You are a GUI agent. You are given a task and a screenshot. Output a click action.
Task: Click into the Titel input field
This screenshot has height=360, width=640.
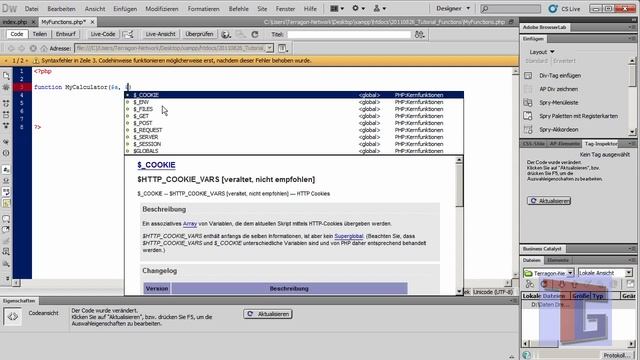pyautogui.click(x=349, y=35)
